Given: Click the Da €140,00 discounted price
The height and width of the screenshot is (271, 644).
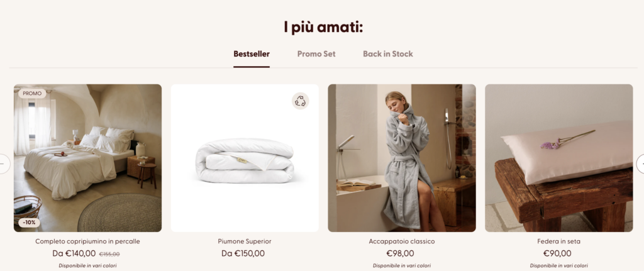Looking at the screenshot, I should tap(74, 254).
